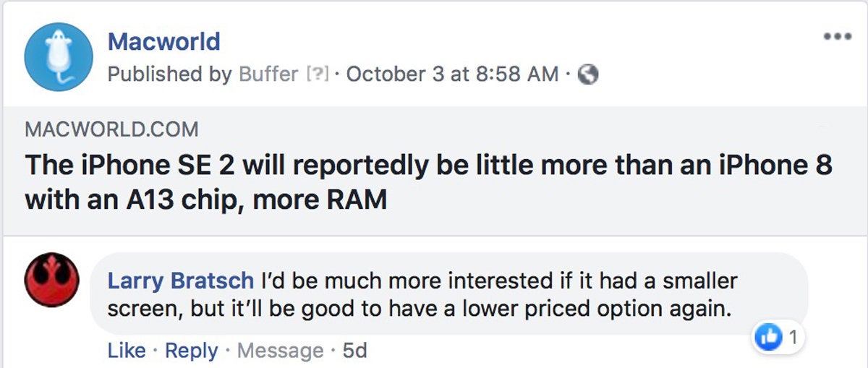Viewport: 868px width, 368px height.
Task: Click the blue thumbs-up reaction icon
Action: (x=769, y=337)
